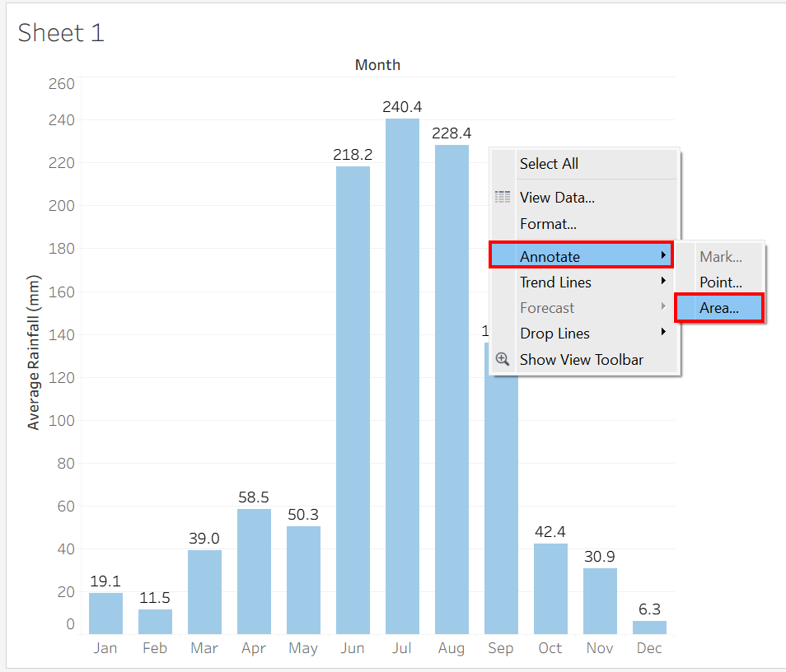This screenshot has width=786, height=672.
Task: Click the 240.4 data label
Action: (x=402, y=107)
